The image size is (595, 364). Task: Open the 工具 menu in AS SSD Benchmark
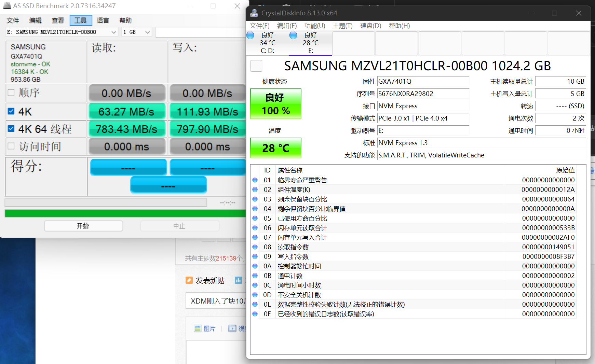(81, 20)
